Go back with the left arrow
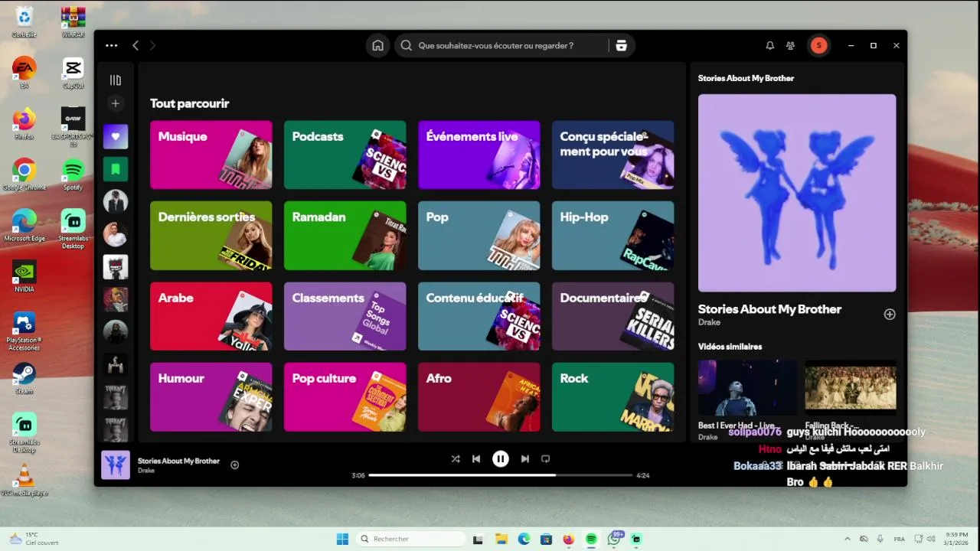Screen dimensions: 980x551 coord(136,46)
